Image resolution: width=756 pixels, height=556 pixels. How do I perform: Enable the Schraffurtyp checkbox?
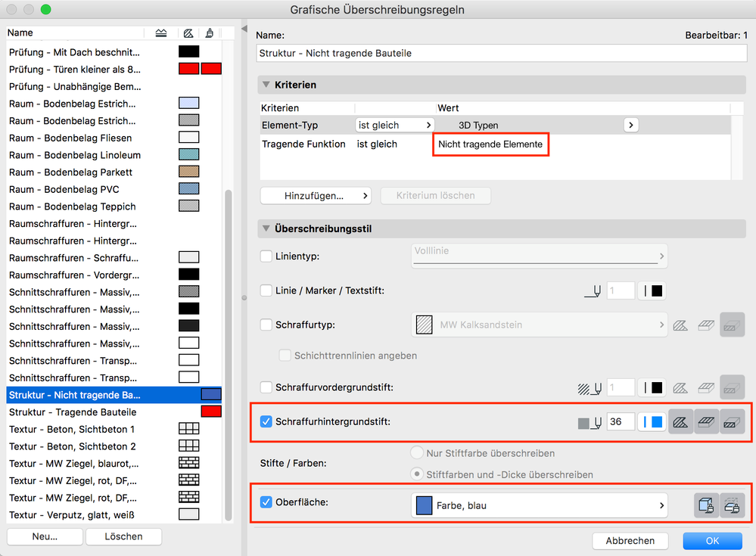pyautogui.click(x=266, y=325)
